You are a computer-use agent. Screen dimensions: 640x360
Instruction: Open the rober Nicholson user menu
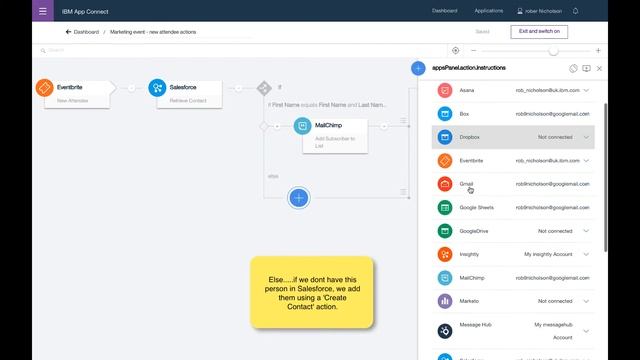click(540, 11)
